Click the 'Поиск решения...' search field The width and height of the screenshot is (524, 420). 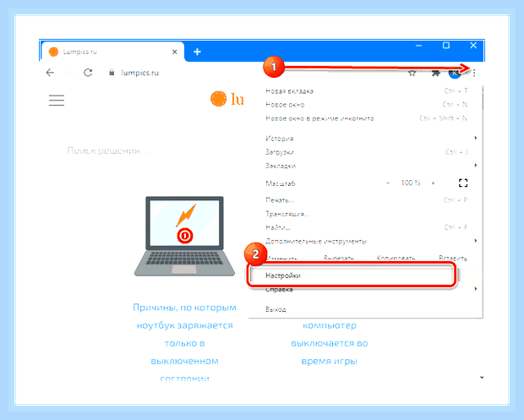coord(107,150)
